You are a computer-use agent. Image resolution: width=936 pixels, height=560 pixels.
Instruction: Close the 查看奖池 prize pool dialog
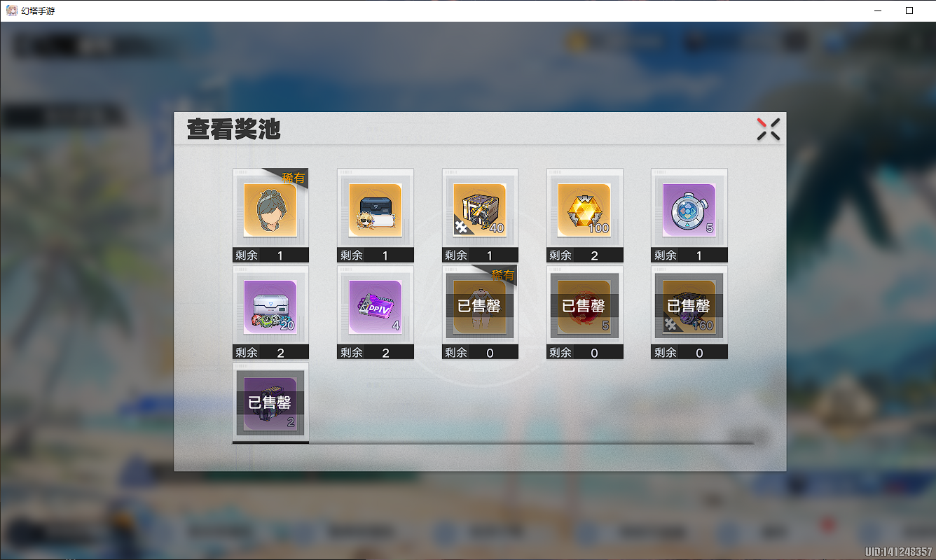click(x=769, y=129)
